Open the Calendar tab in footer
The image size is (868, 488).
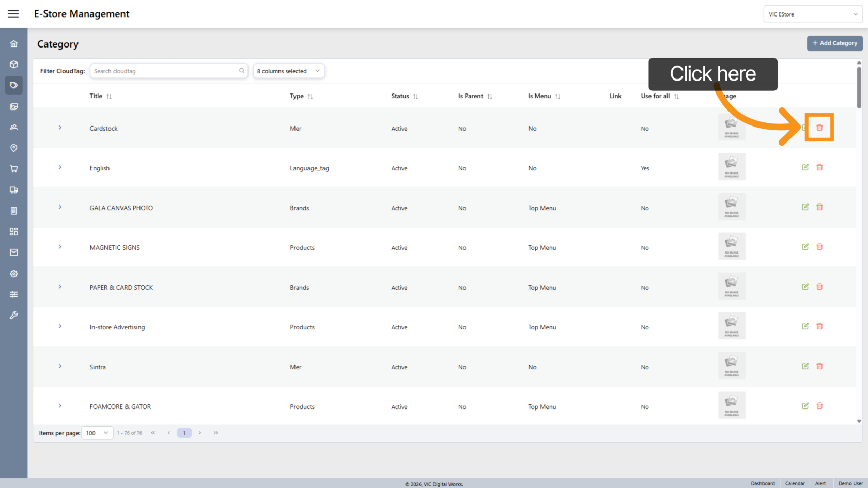[x=795, y=483]
